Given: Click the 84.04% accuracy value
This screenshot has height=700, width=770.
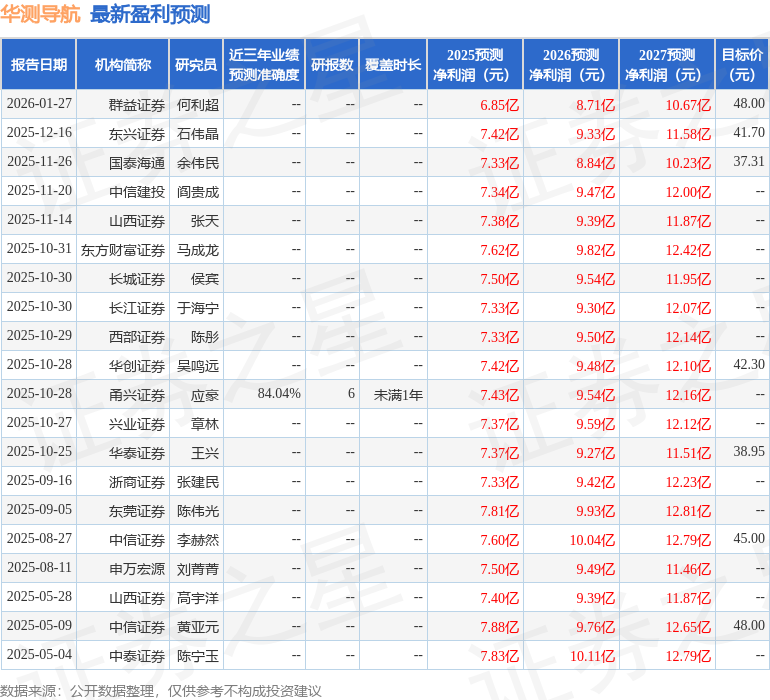Looking at the screenshot, I should point(279,395).
